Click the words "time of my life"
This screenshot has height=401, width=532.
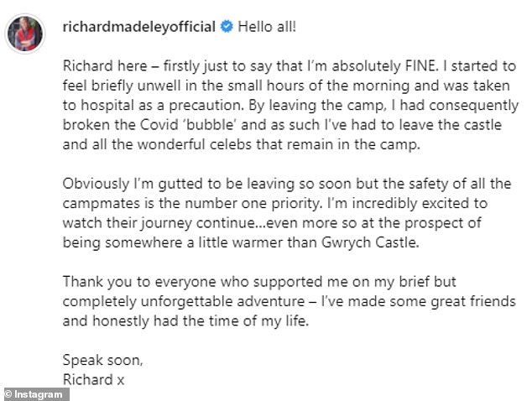[x=244, y=320]
